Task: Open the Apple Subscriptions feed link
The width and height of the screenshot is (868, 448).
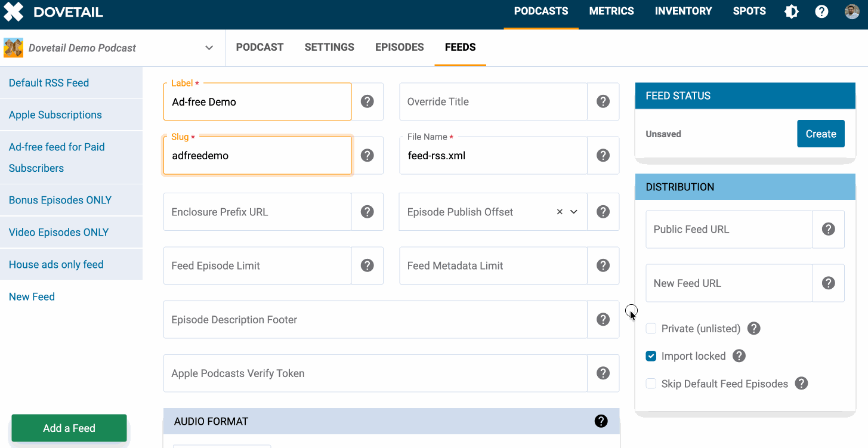Action: tap(55, 115)
